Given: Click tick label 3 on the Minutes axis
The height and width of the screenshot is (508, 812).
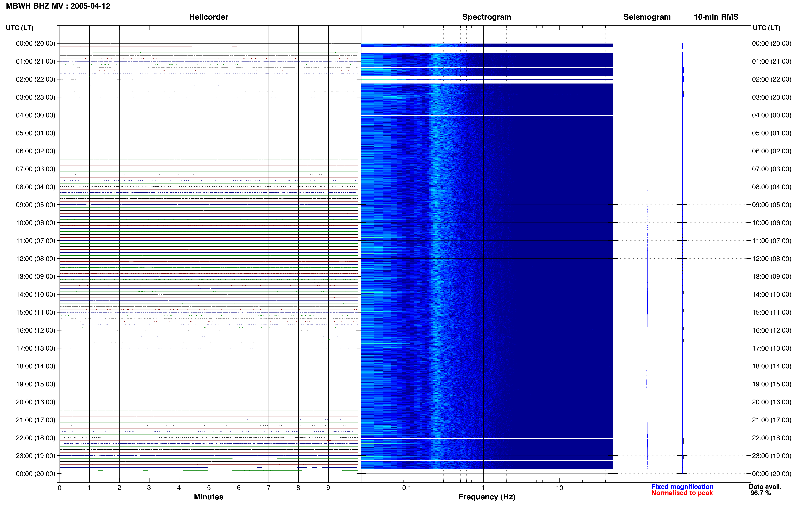Looking at the screenshot, I should (x=149, y=488).
